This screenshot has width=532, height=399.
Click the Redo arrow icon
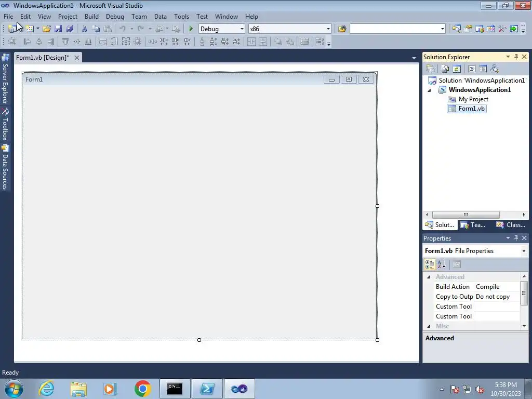tap(140, 29)
